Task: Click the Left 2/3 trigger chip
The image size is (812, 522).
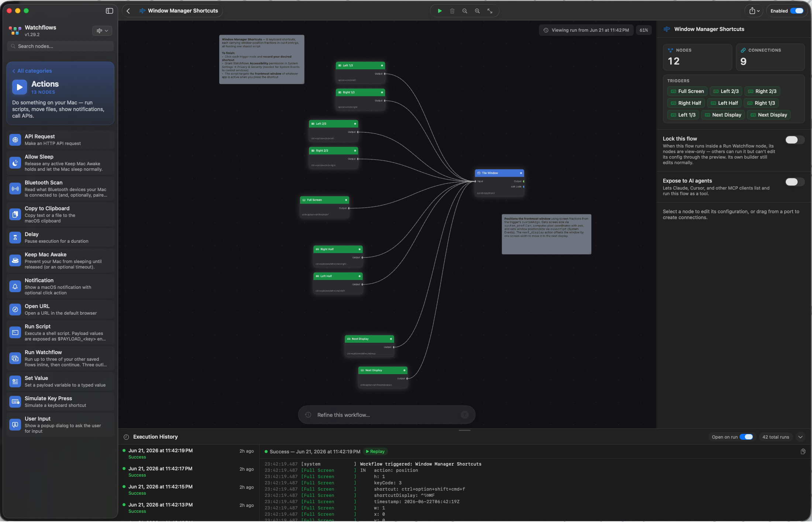Action: [726, 91]
